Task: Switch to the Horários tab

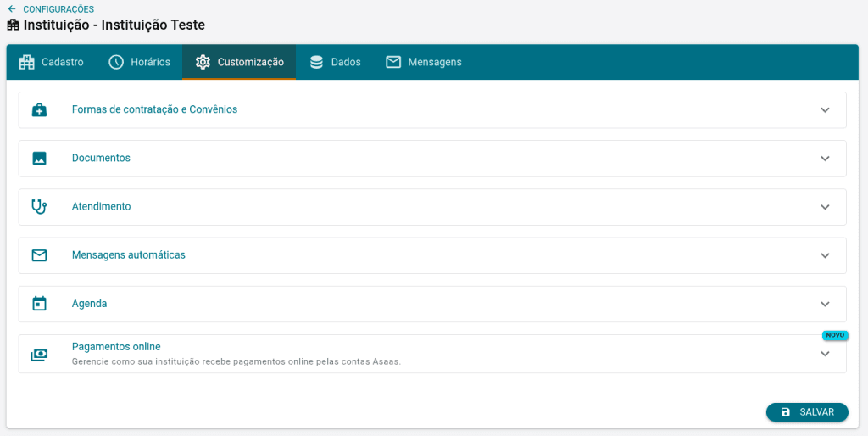Action: [139, 62]
